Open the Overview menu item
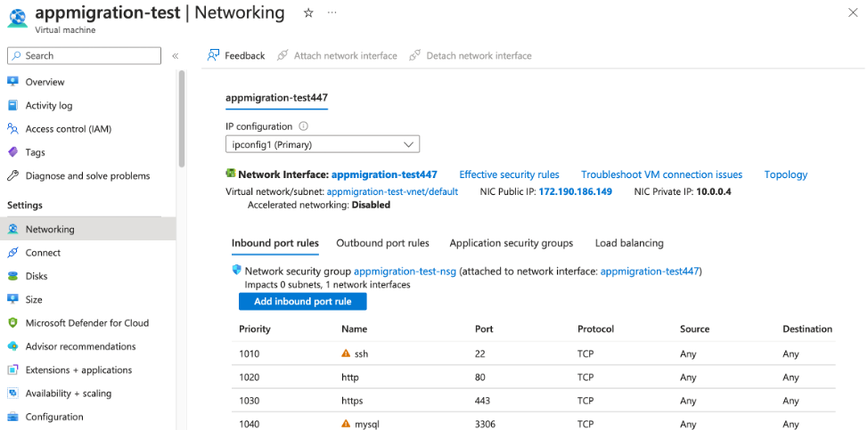 (x=45, y=82)
